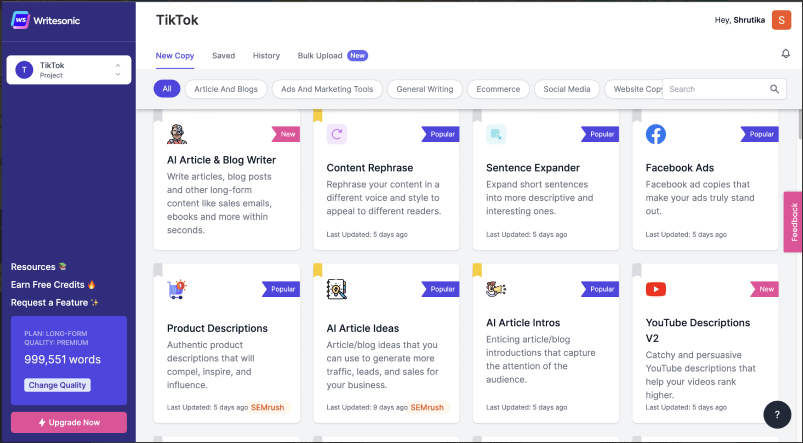Click the Sentence Expander icon

tap(496, 134)
